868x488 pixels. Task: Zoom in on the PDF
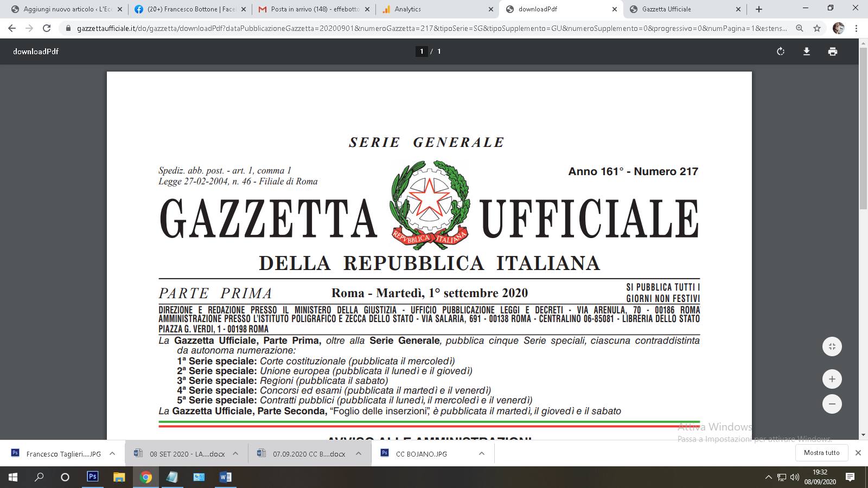(x=832, y=379)
